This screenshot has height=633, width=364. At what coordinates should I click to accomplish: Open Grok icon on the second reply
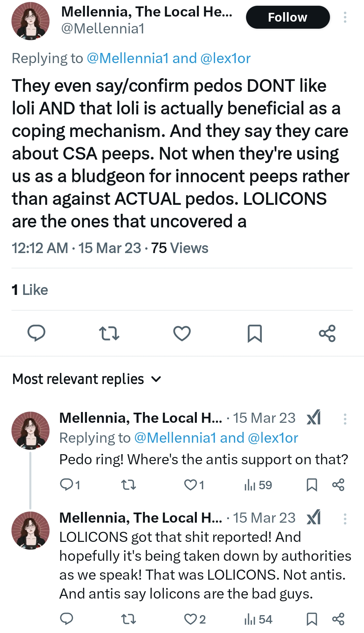(314, 518)
